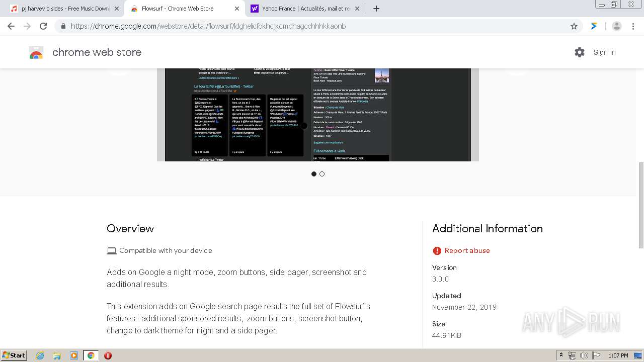Viewport: 644px width, 362px height.
Task: Open a new browser tab
Action: point(376,9)
